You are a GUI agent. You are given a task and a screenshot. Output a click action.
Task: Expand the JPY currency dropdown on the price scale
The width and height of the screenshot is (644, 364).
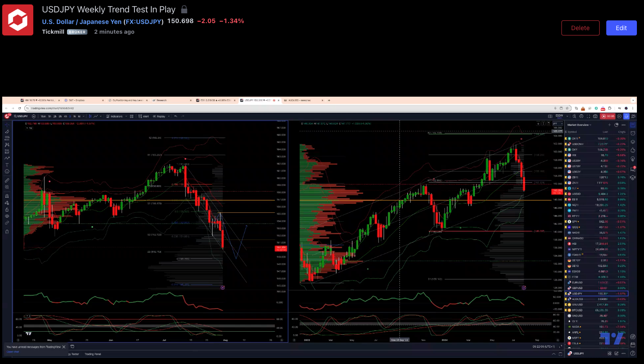pyautogui.click(x=557, y=124)
